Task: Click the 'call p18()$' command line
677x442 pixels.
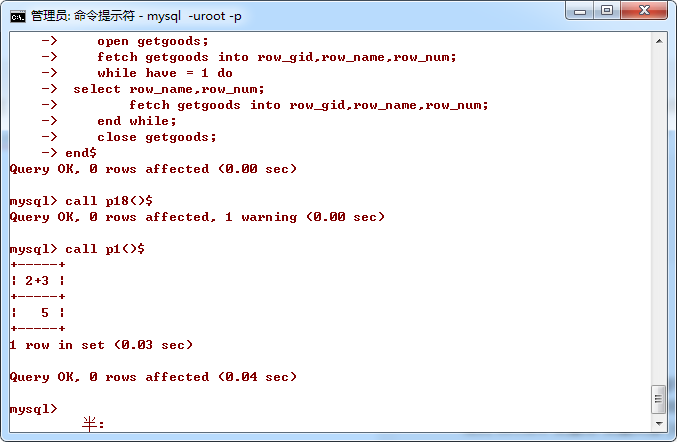Action: (108, 201)
